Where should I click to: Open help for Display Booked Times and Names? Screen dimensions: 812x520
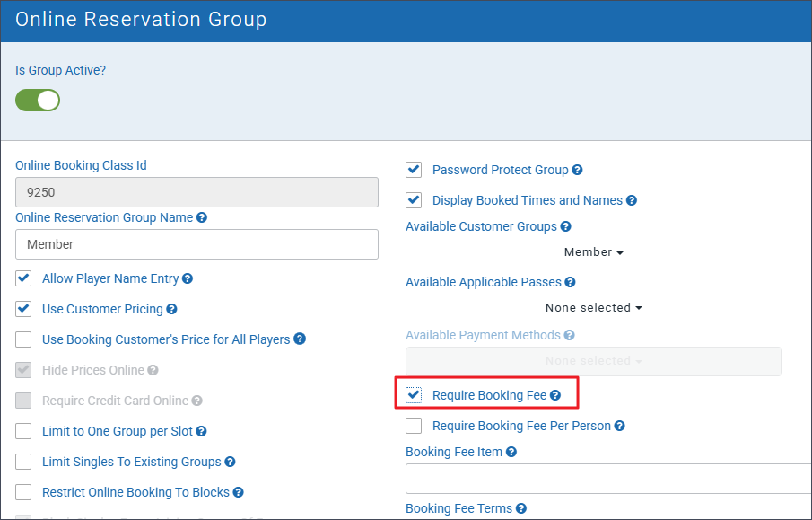click(x=632, y=200)
